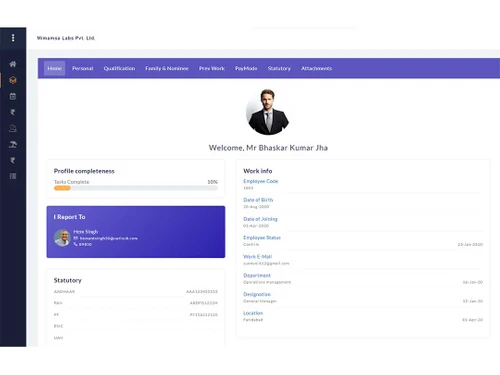Screen dimensions: 500x375
Task: Click the Work info heading
Action: pos(258,171)
